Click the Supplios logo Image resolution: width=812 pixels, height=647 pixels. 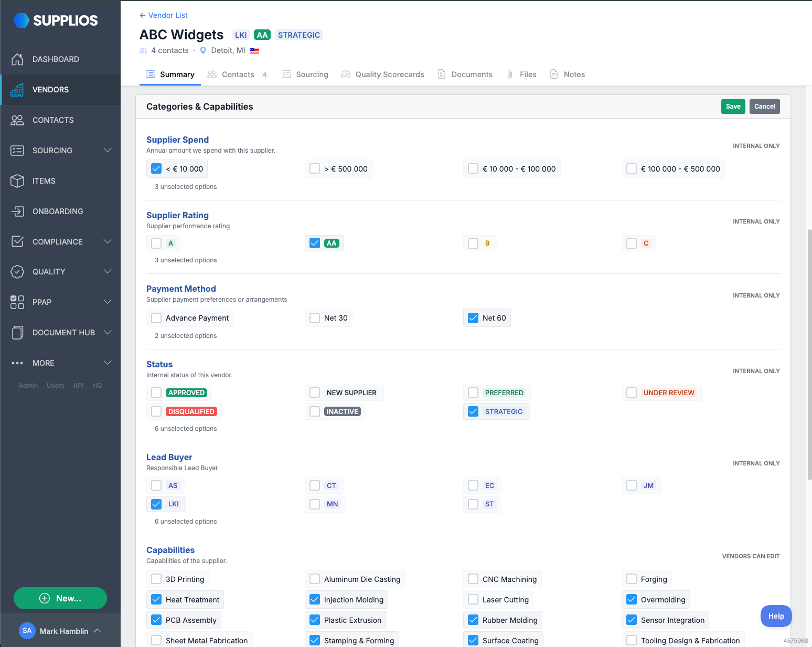[x=56, y=20]
